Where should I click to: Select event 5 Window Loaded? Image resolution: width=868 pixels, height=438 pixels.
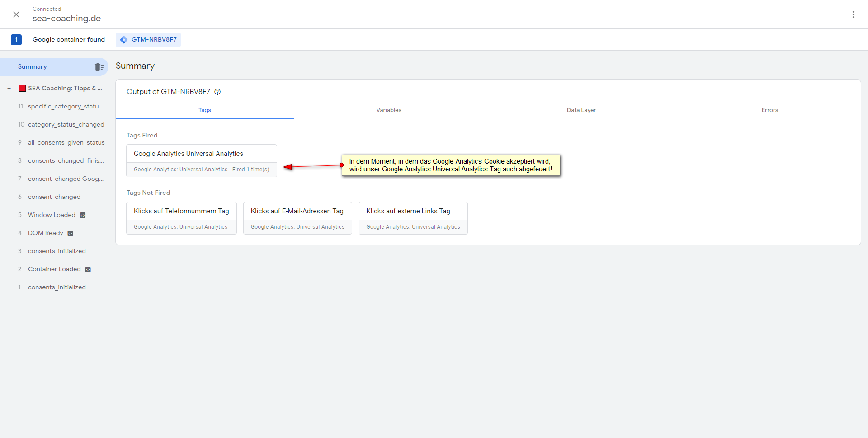52,215
